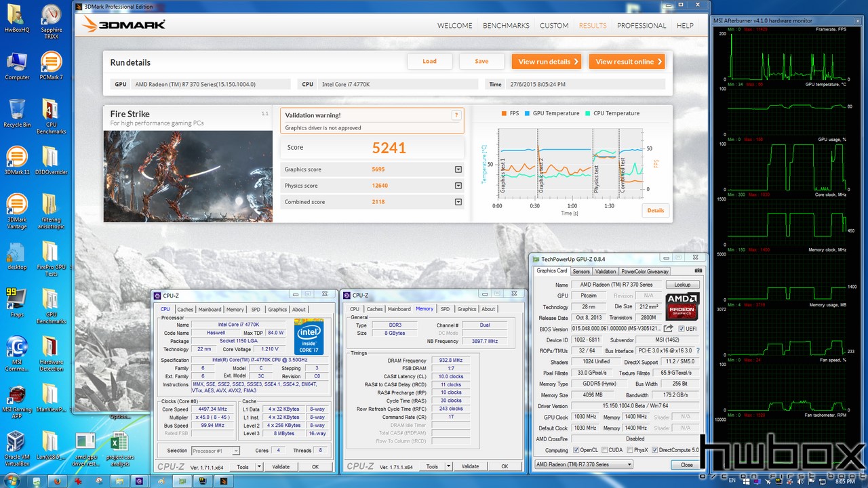
Task: Click teal CPU Temperature legend swatch
Action: (587, 113)
